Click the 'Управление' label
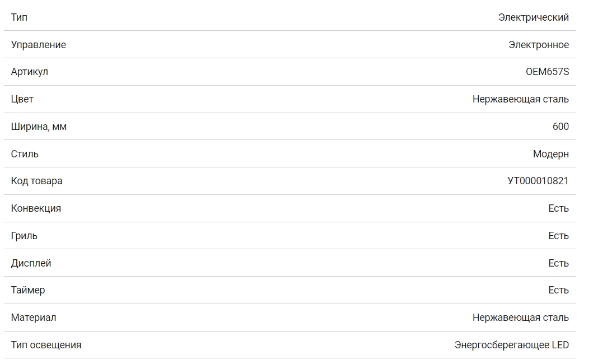The image size is (598, 364). (x=38, y=45)
